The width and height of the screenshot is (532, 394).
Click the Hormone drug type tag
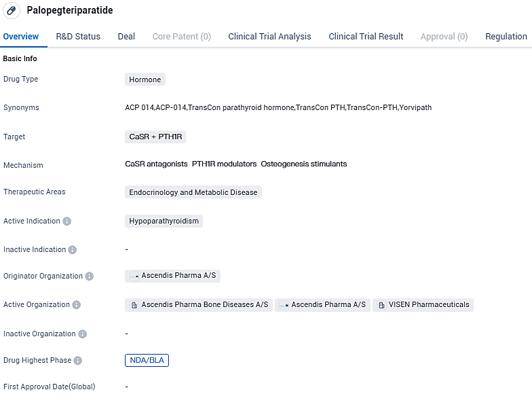click(145, 79)
